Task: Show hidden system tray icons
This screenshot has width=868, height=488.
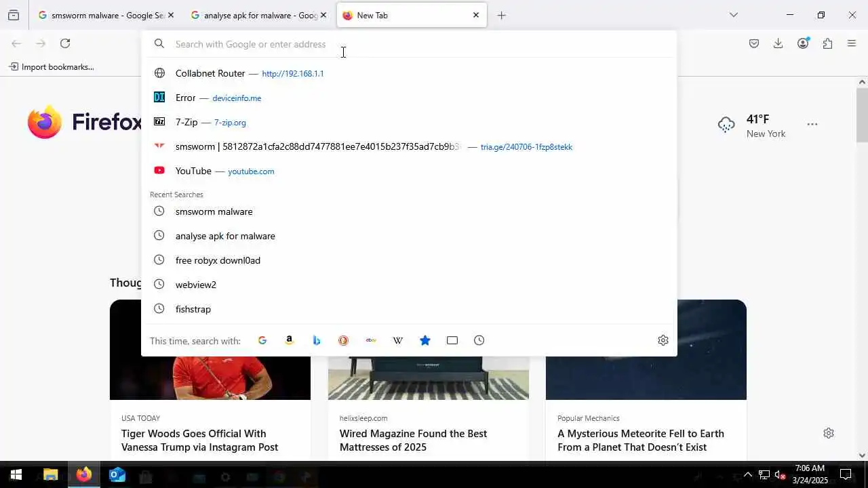Action: [747, 475]
